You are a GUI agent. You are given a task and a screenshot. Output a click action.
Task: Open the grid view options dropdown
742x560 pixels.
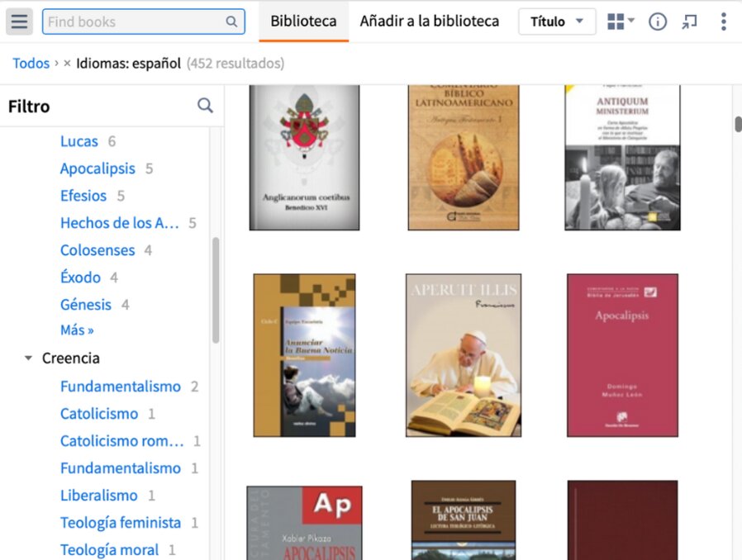[x=621, y=21]
